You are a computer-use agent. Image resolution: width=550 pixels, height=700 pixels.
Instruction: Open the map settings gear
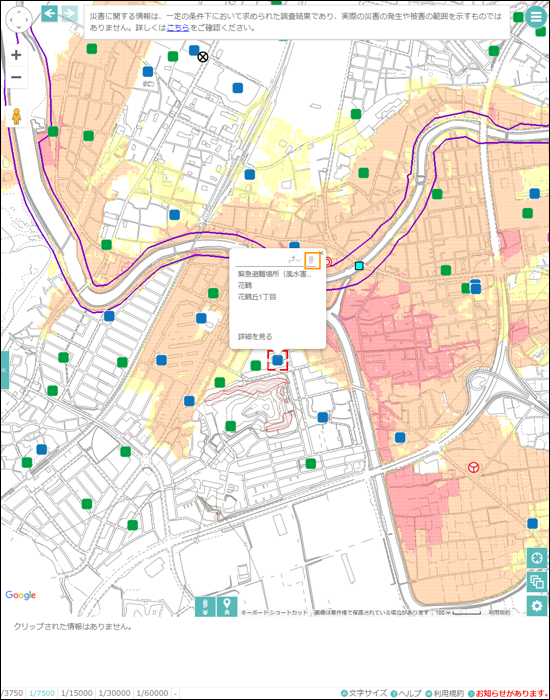point(537,606)
